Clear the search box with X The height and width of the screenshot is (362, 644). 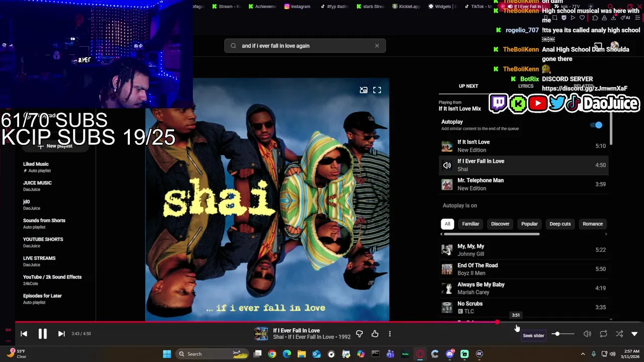click(x=377, y=46)
